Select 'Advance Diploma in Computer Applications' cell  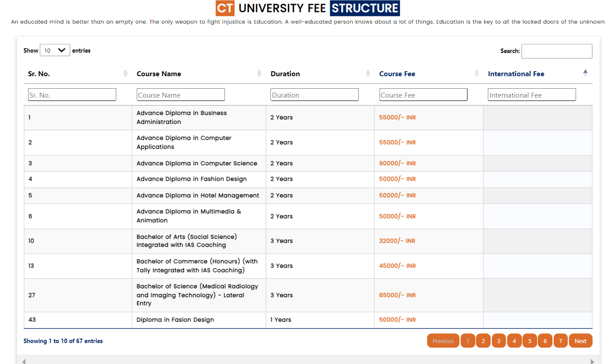[x=199, y=143]
